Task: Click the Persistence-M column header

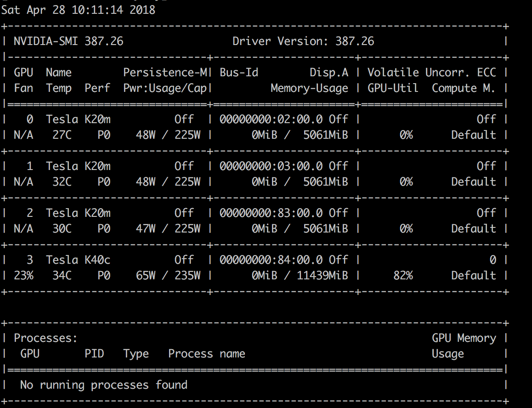Action: click(x=165, y=72)
